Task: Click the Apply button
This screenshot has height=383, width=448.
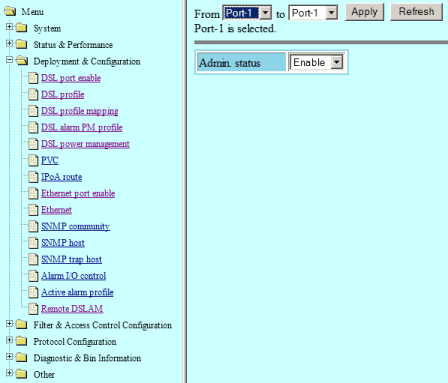Action: [x=364, y=12]
